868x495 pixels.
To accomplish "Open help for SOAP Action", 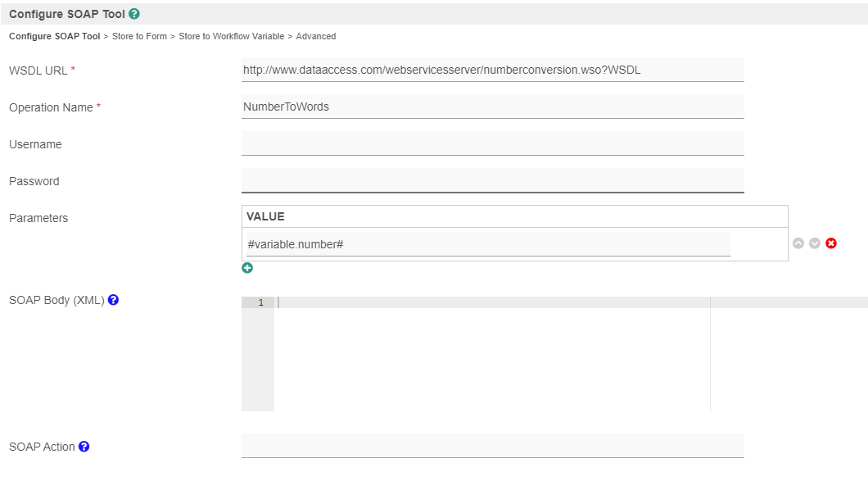I will pyautogui.click(x=84, y=447).
